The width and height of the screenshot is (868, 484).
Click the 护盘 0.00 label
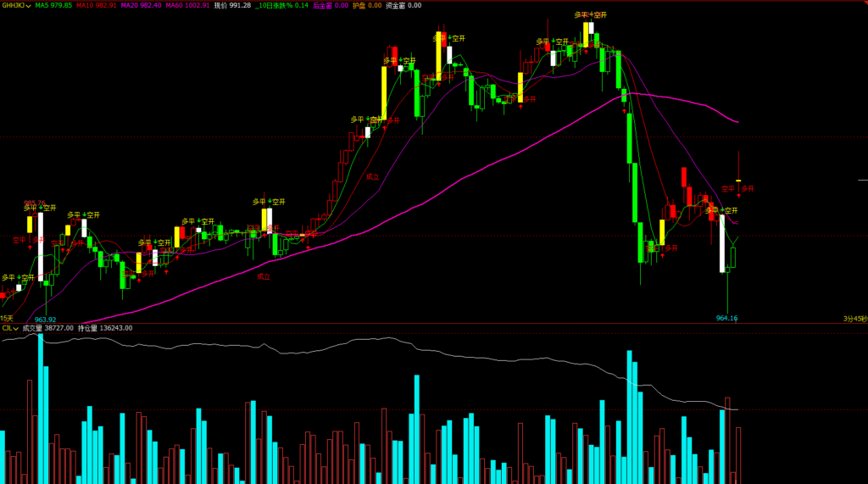(367, 5)
